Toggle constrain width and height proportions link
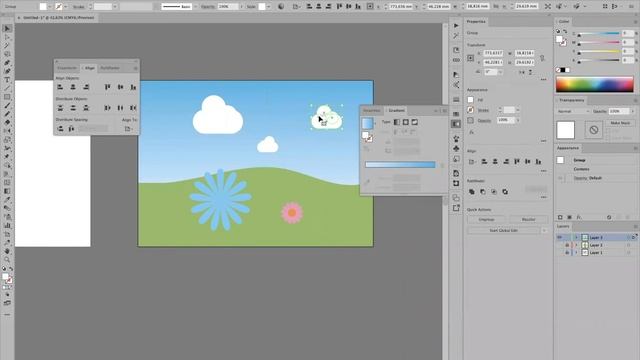Screen dimensions: 640x360 [x=542, y=58]
